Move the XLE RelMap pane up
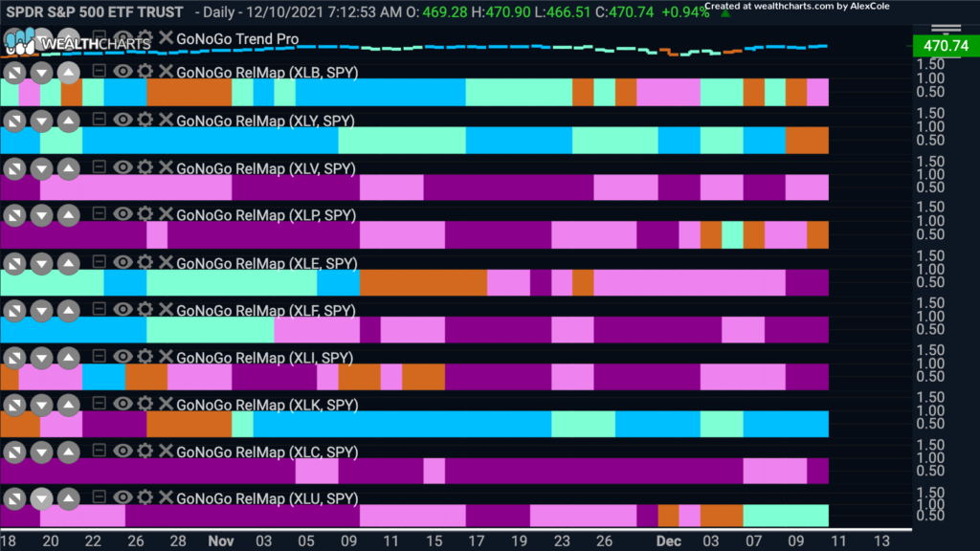 pos(68,263)
